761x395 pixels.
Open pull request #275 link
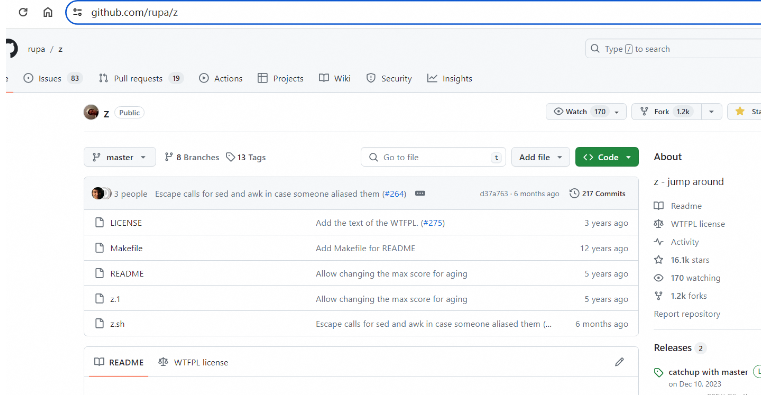(x=432, y=223)
